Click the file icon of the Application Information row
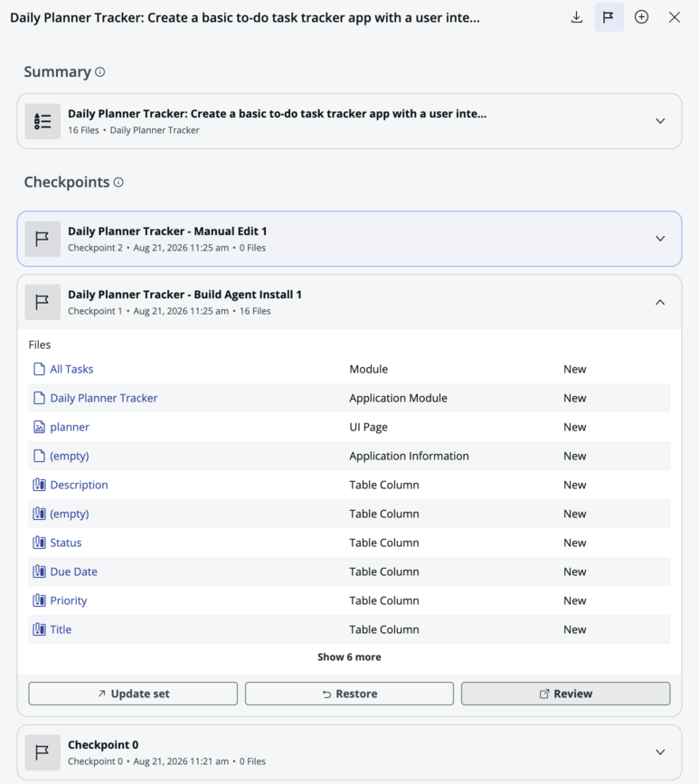The width and height of the screenshot is (699, 784). [39, 456]
